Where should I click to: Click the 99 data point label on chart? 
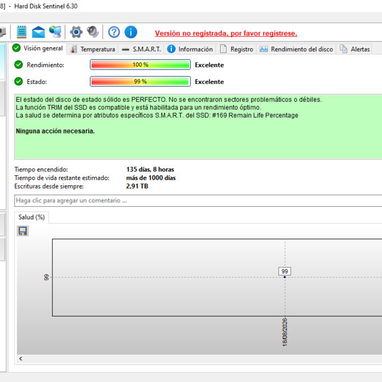click(285, 271)
